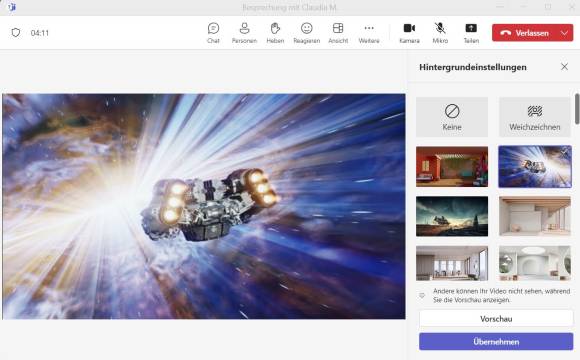The image size is (580, 360).
Task: Open Weitere more options menu
Action: (x=369, y=33)
